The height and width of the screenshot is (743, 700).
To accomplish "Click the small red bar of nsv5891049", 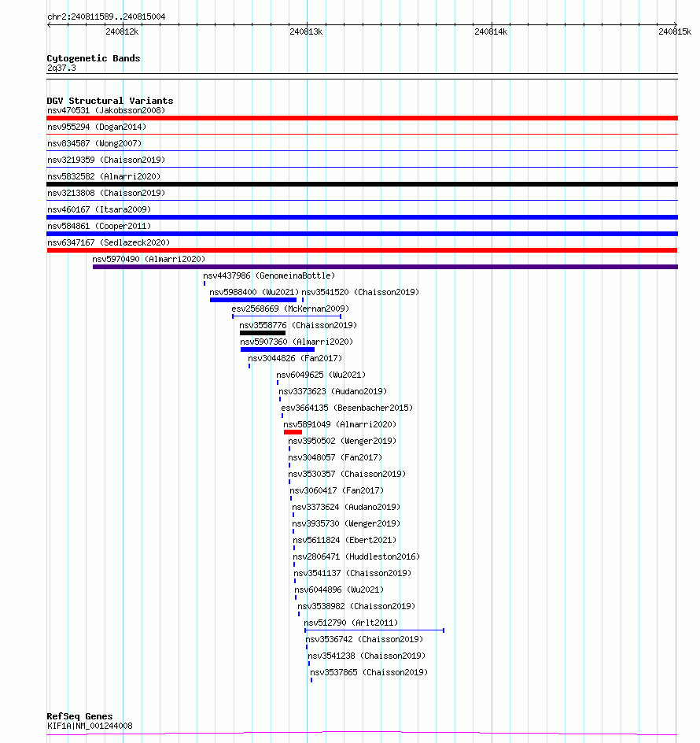I will 293,432.
